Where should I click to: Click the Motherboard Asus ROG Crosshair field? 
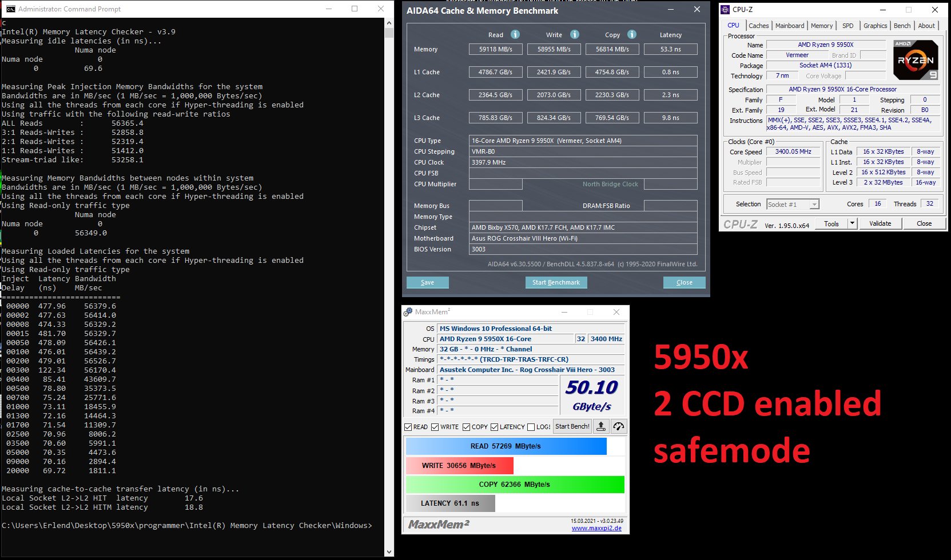pos(583,238)
